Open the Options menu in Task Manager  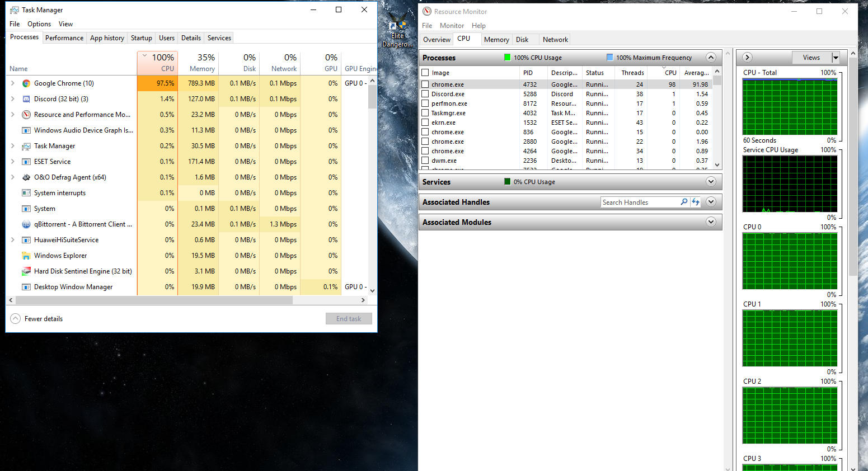click(x=39, y=24)
